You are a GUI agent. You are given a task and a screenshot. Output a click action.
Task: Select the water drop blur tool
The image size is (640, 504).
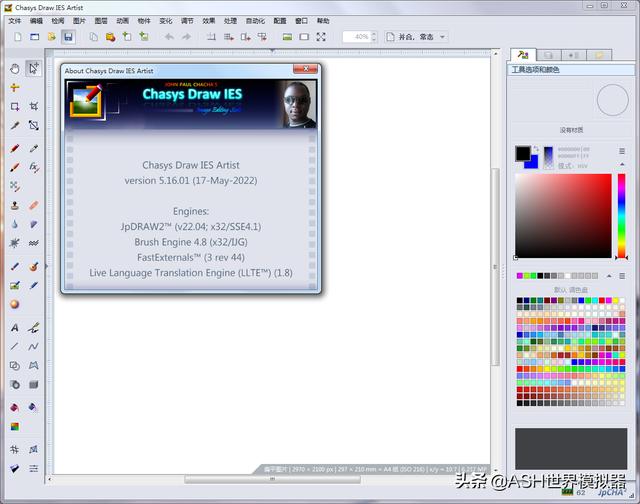(15, 224)
